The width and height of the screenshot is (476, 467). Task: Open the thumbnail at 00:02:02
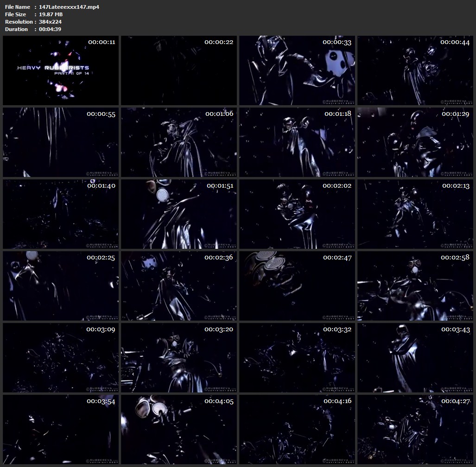[x=297, y=214]
